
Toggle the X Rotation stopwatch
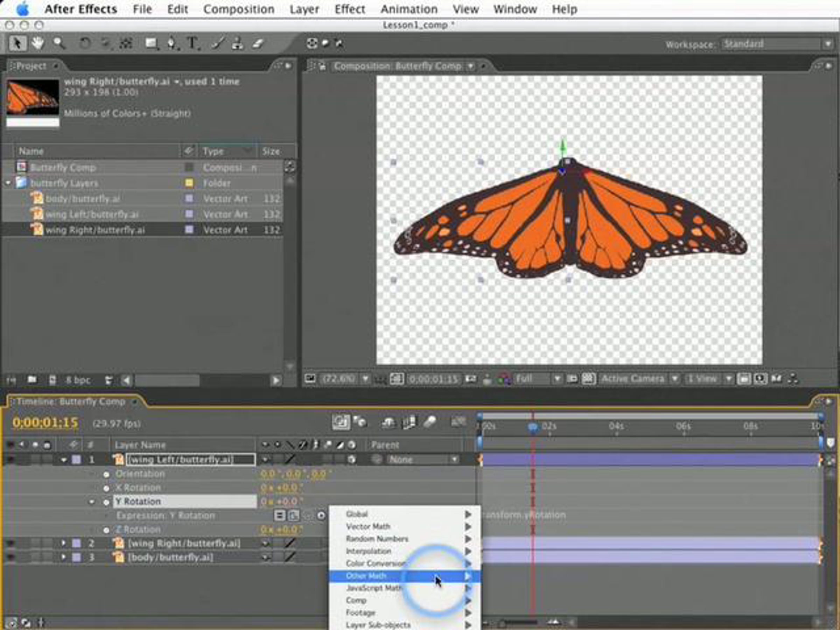point(106,488)
